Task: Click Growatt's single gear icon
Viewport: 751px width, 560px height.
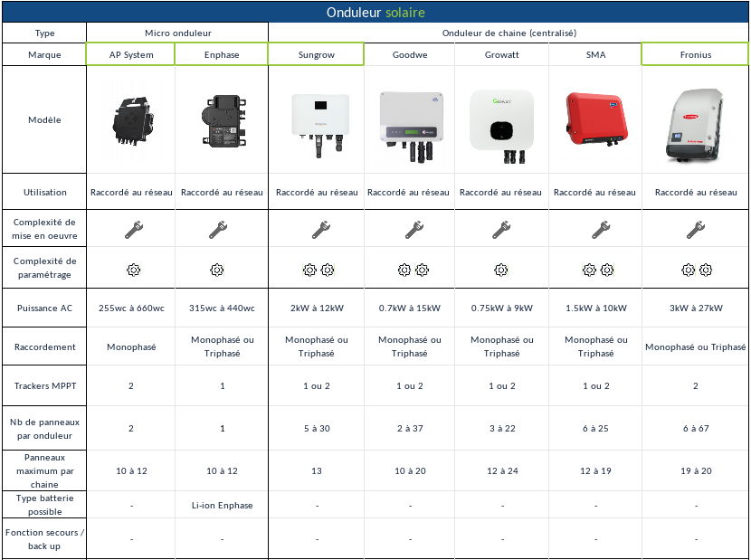Action: (501, 269)
